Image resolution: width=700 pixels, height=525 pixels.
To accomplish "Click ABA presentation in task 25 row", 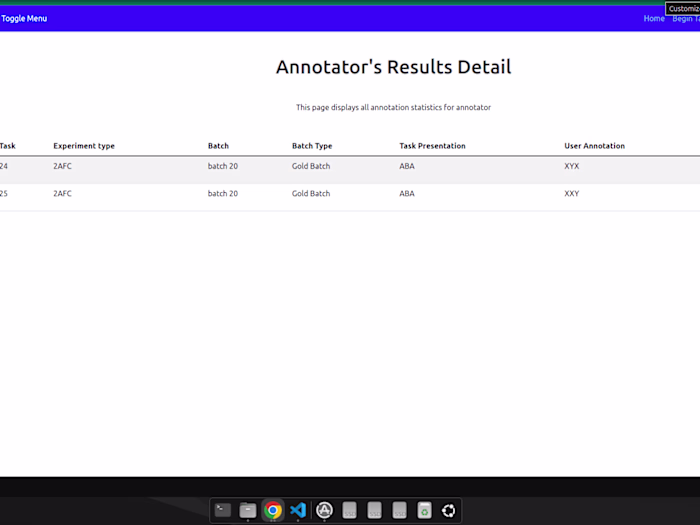I will [407, 194].
